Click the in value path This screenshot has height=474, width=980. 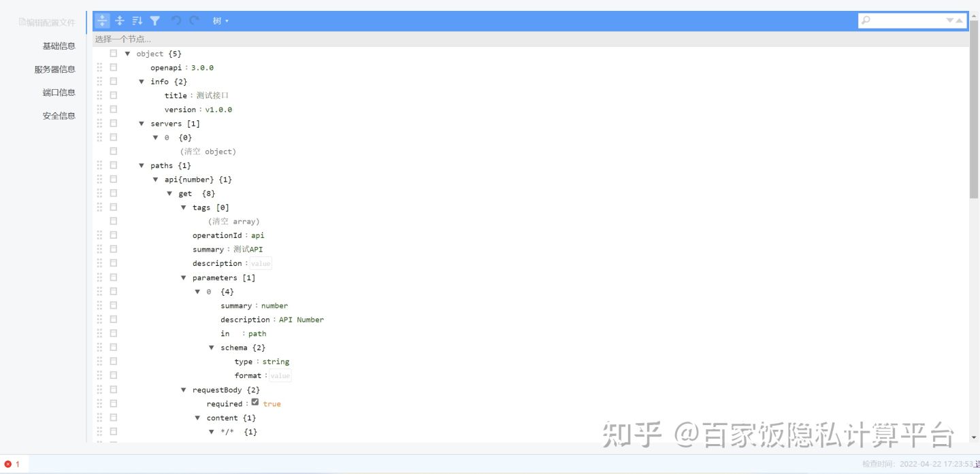click(257, 334)
